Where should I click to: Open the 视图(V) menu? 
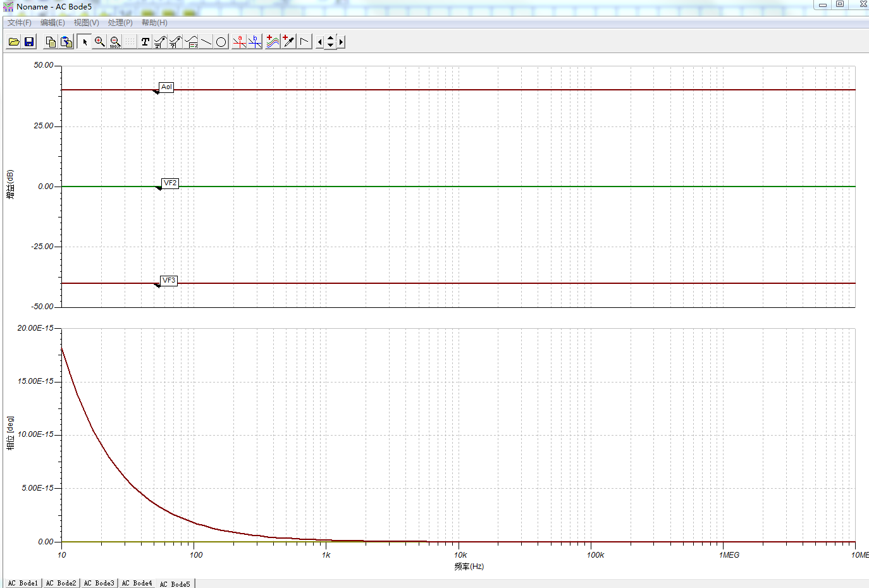(x=86, y=23)
